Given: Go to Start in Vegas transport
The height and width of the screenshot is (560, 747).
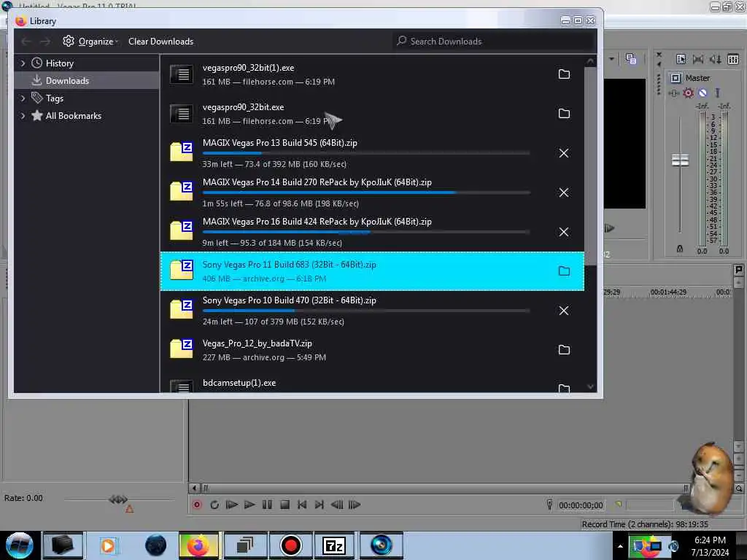Looking at the screenshot, I should (x=302, y=505).
